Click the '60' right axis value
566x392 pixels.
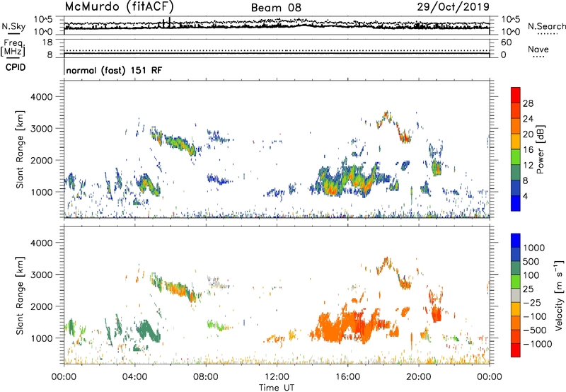tap(506, 42)
